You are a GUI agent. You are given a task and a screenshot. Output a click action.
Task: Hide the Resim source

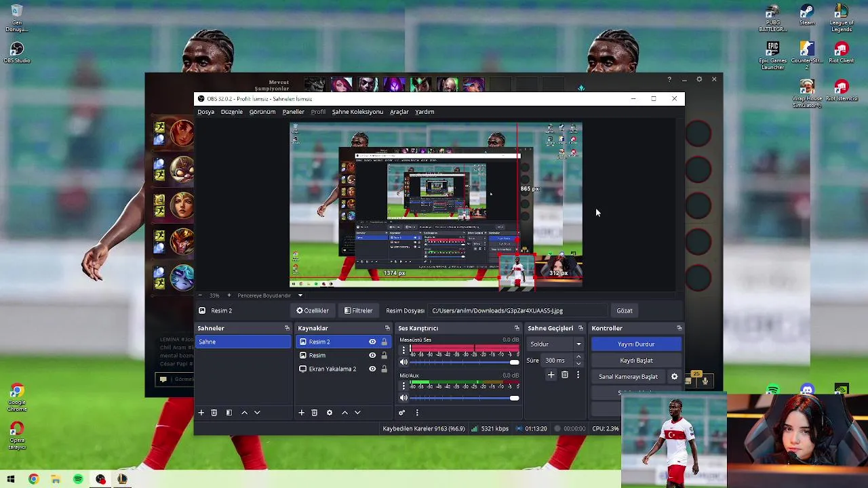click(x=372, y=355)
